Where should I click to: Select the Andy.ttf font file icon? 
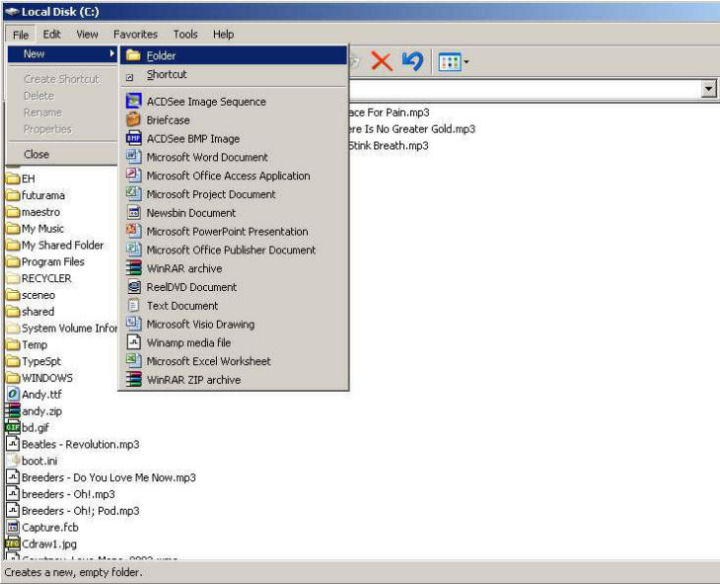13,394
